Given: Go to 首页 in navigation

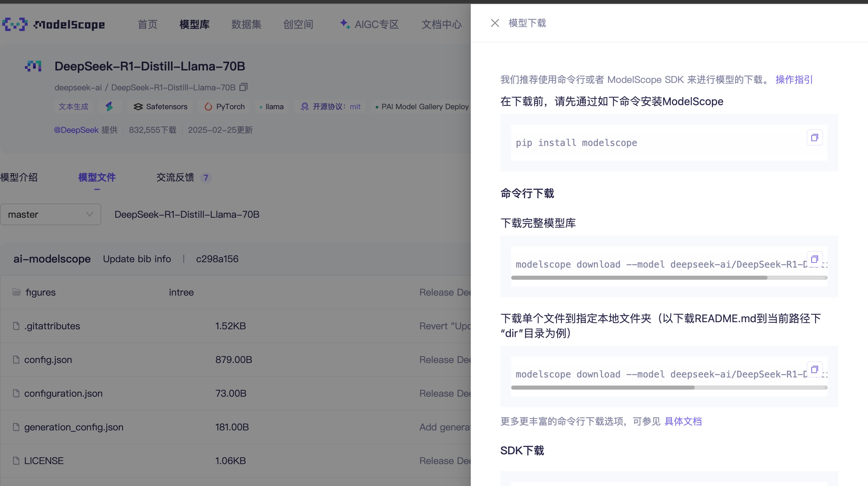Looking at the screenshot, I should click(147, 24).
